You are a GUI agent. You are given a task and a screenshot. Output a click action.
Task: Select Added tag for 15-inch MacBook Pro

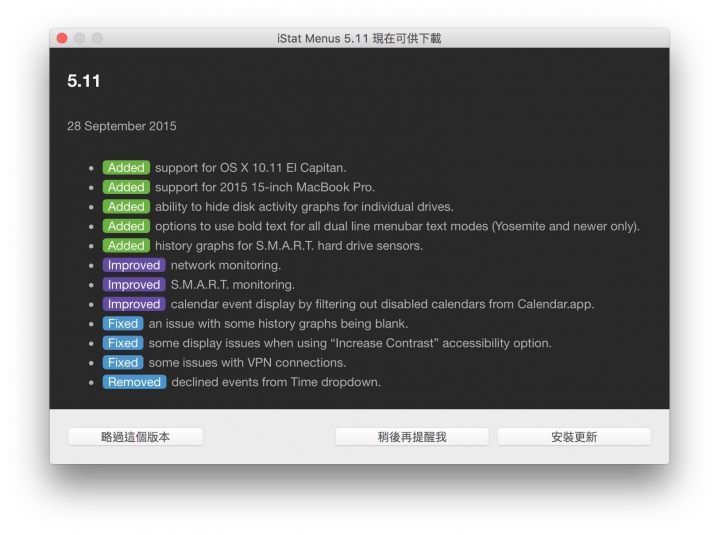tap(126, 187)
